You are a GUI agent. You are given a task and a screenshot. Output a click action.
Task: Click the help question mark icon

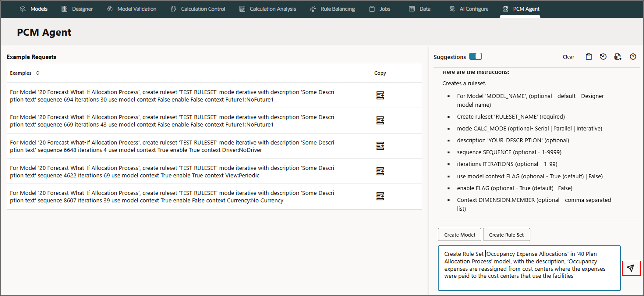point(633,57)
